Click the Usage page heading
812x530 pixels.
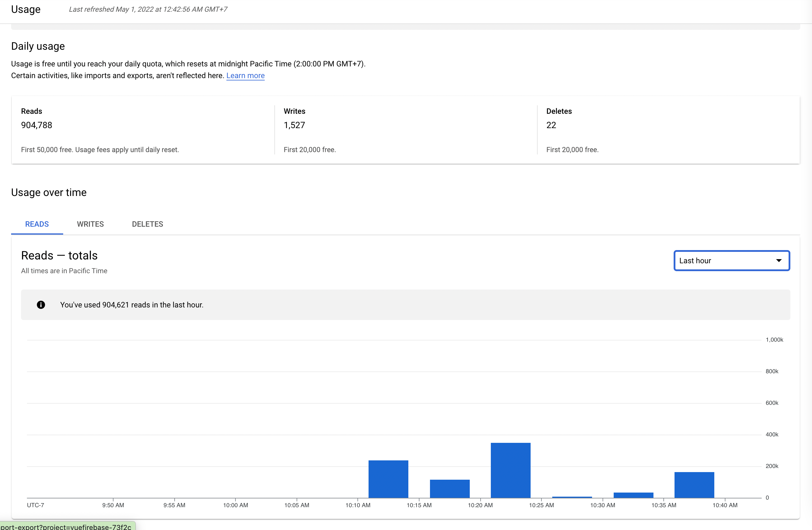26,10
